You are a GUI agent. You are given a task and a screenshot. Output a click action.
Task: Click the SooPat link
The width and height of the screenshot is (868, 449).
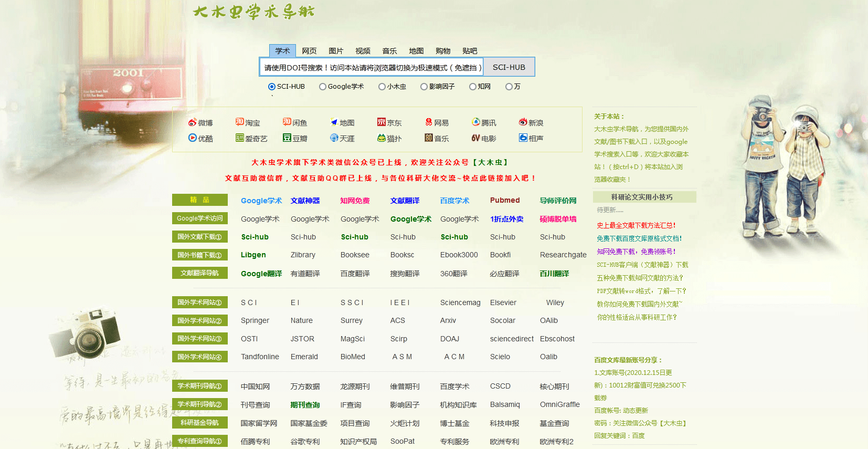[x=403, y=441]
